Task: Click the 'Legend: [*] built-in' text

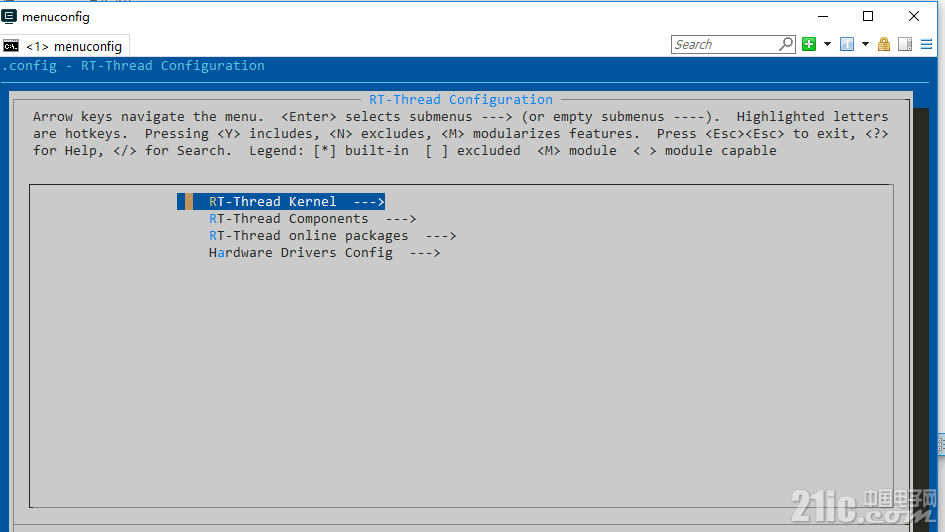Action: (x=329, y=151)
